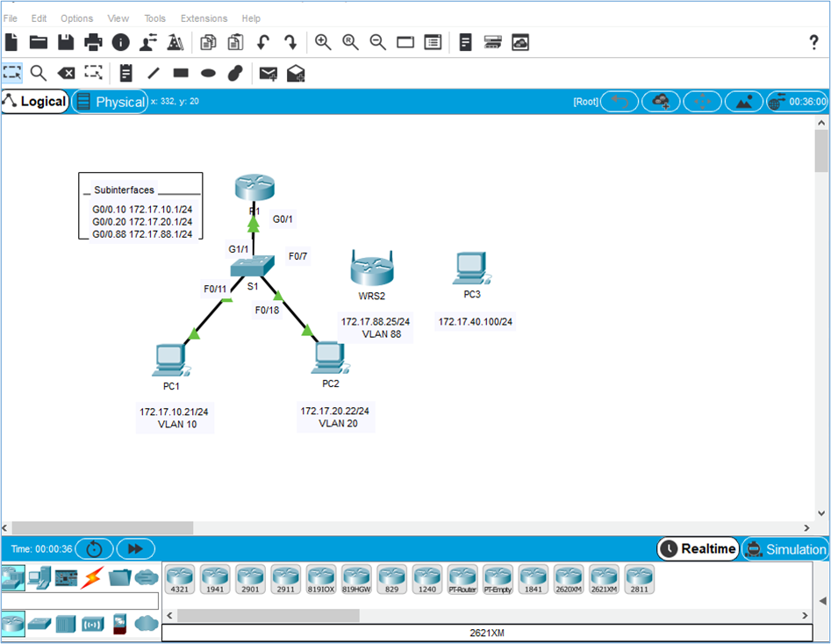Select the Delete tool in the toolbar
This screenshot has height=644, width=831.
coord(66,73)
